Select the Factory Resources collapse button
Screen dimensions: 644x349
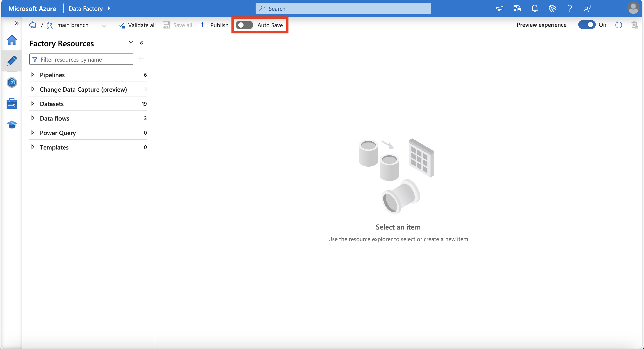(x=142, y=43)
